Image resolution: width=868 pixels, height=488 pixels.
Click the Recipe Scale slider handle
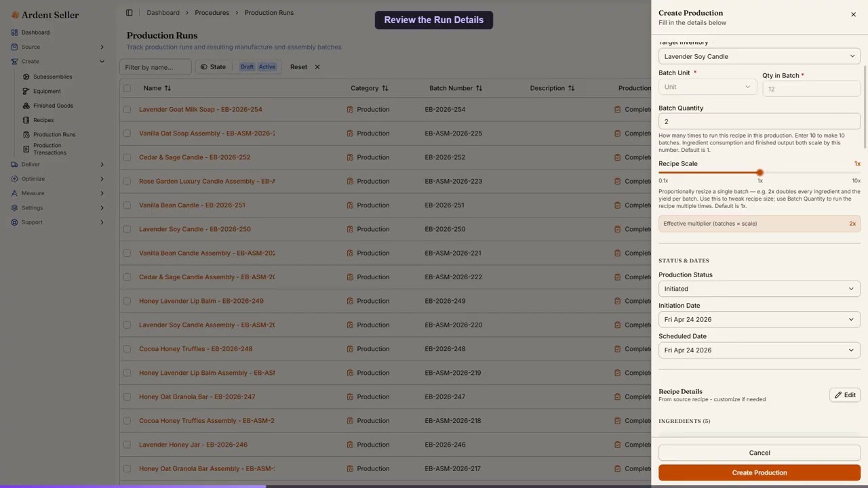[759, 173]
